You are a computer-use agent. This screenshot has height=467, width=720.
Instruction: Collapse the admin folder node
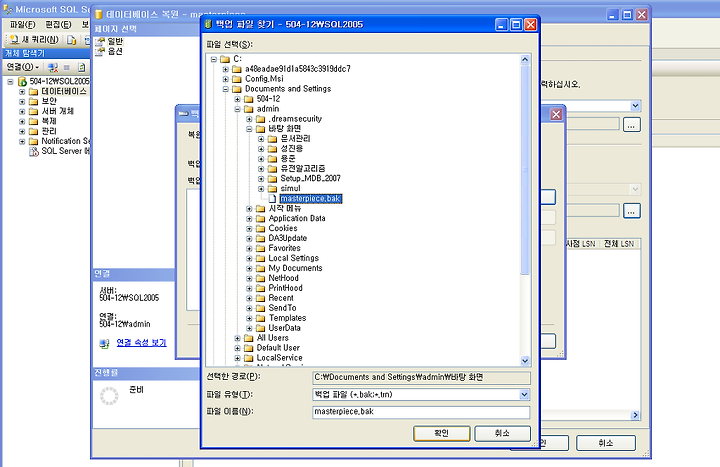237,109
